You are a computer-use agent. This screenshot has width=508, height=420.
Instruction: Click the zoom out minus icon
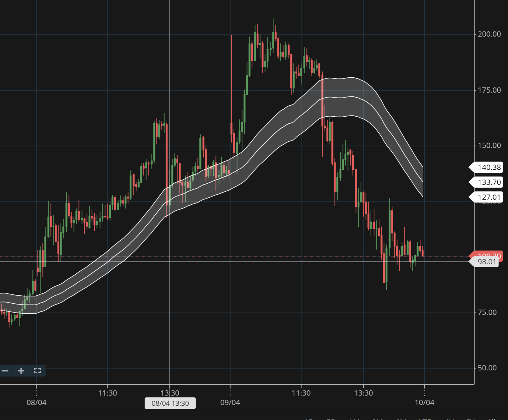click(5, 371)
